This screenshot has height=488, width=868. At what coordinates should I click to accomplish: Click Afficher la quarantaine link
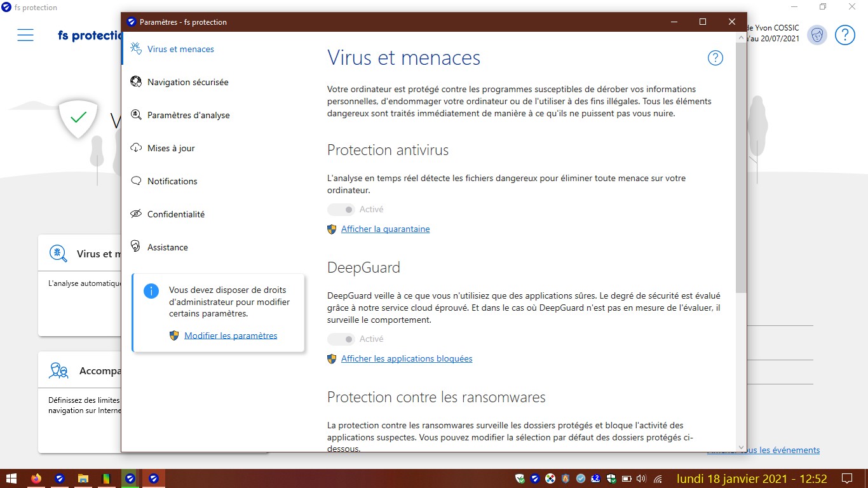click(x=385, y=229)
